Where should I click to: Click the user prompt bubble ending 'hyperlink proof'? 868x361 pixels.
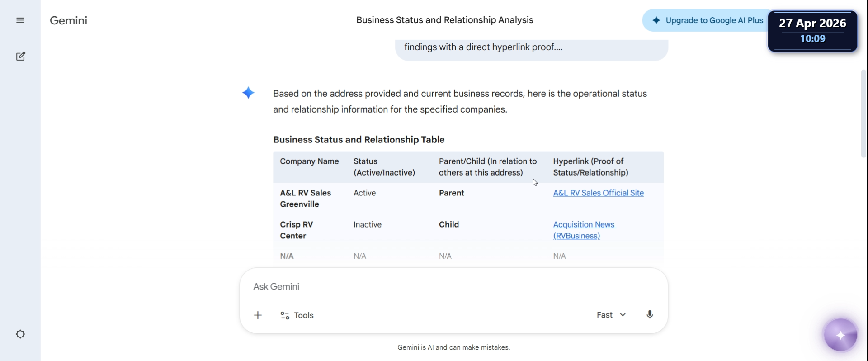click(x=532, y=49)
